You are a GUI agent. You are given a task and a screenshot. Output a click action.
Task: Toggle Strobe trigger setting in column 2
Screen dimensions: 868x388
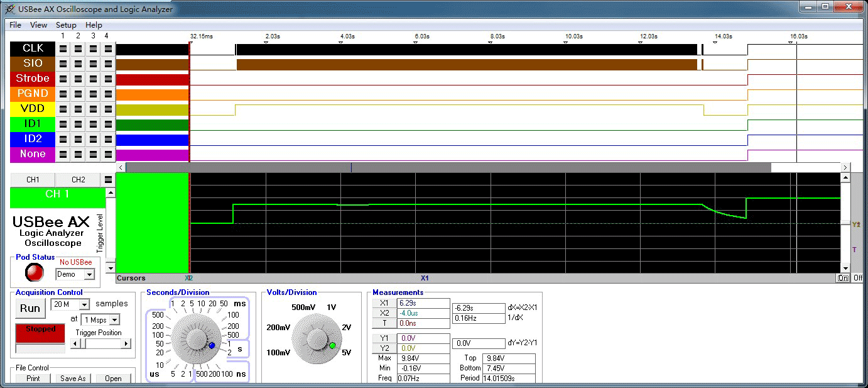coord(78,79)
